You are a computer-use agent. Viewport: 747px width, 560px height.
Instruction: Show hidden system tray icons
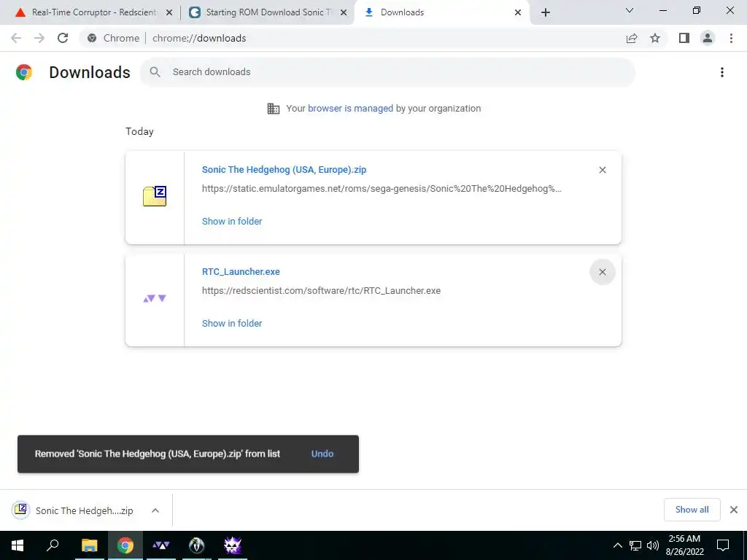[617, 545]
